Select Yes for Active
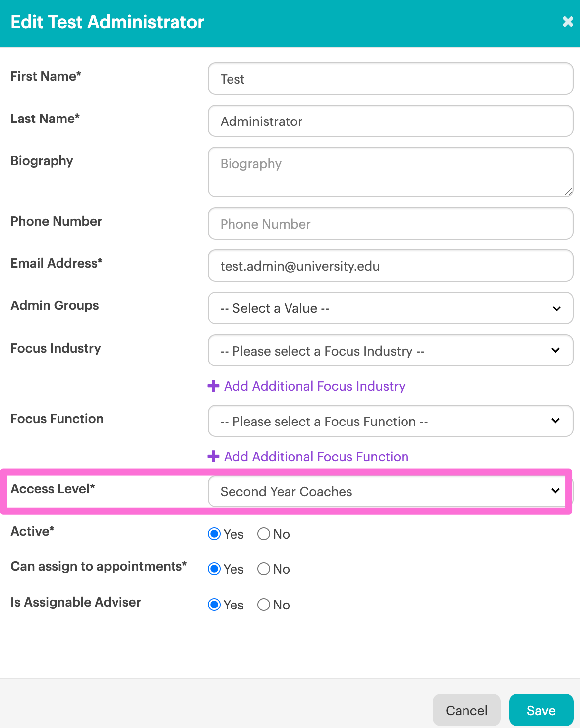 tap(214, 534)
